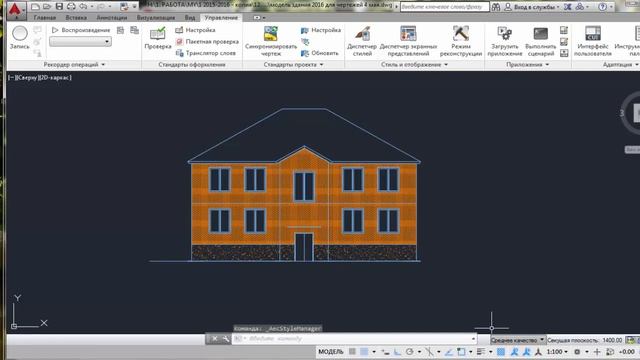Expand Стиль и отображение panel
The height and width of the screenshot is (360, 640).
click(x=414, y=64)
